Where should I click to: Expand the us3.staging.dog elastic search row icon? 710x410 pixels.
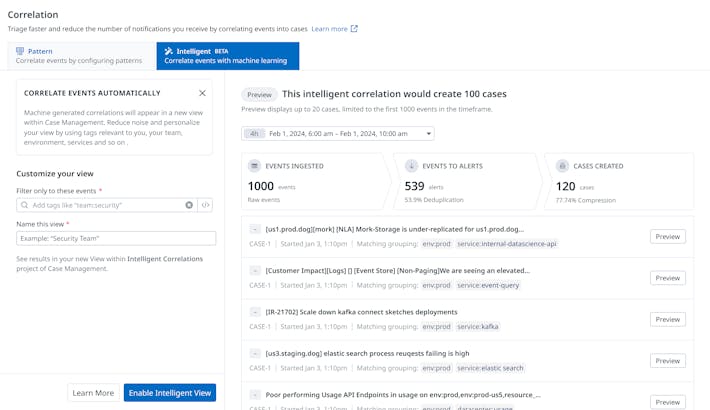[255, 353]
